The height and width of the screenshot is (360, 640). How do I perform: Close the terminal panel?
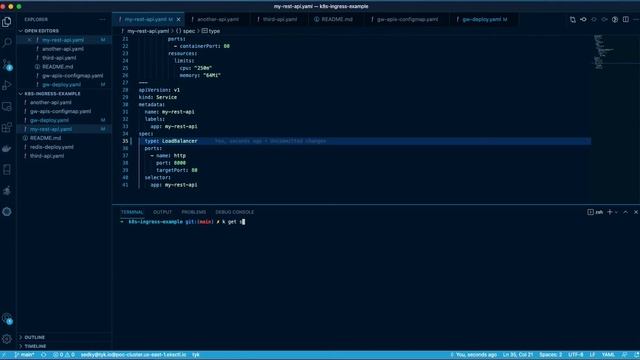click(636, 212)
